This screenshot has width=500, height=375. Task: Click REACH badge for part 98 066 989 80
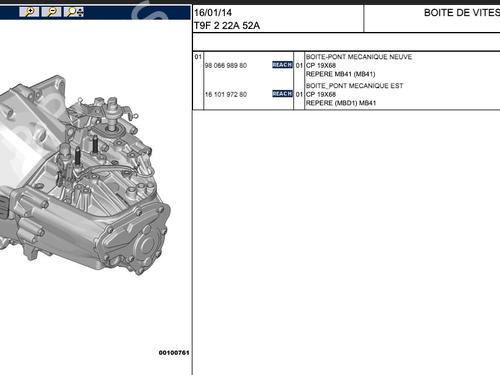coord(282,65)
